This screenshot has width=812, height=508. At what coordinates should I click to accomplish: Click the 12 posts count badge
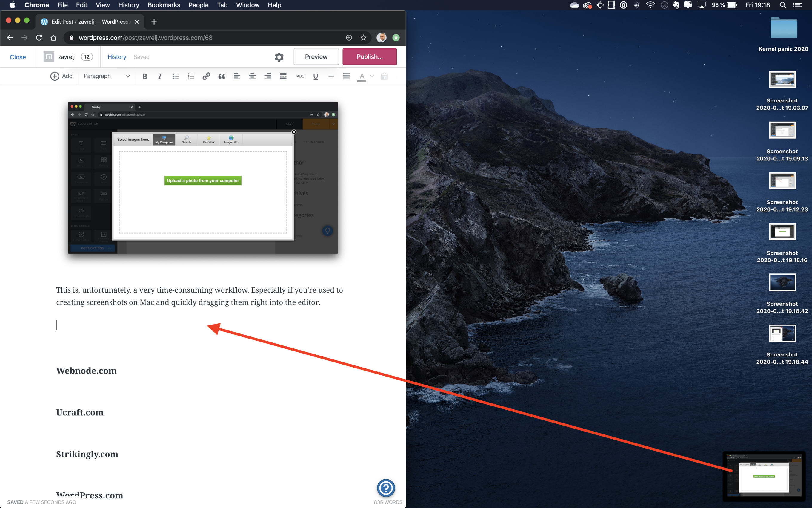pos(87,57)
